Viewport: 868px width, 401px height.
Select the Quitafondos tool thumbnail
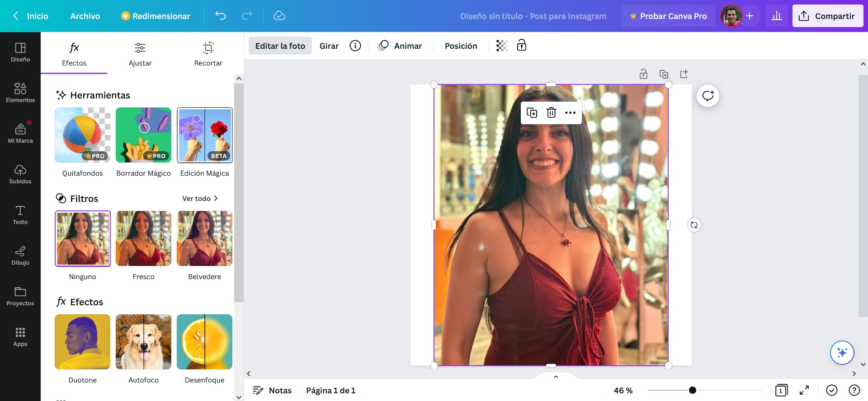[x=82, y=135]
